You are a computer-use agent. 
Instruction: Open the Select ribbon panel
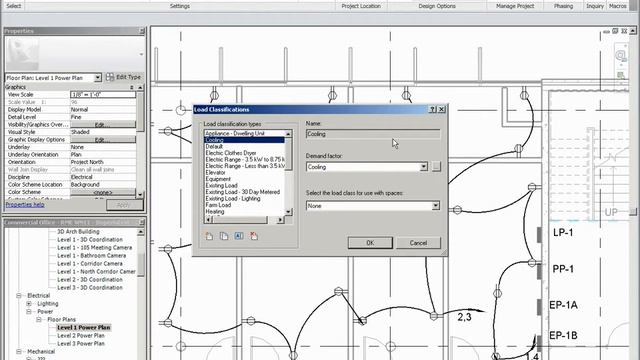point(13,6)
